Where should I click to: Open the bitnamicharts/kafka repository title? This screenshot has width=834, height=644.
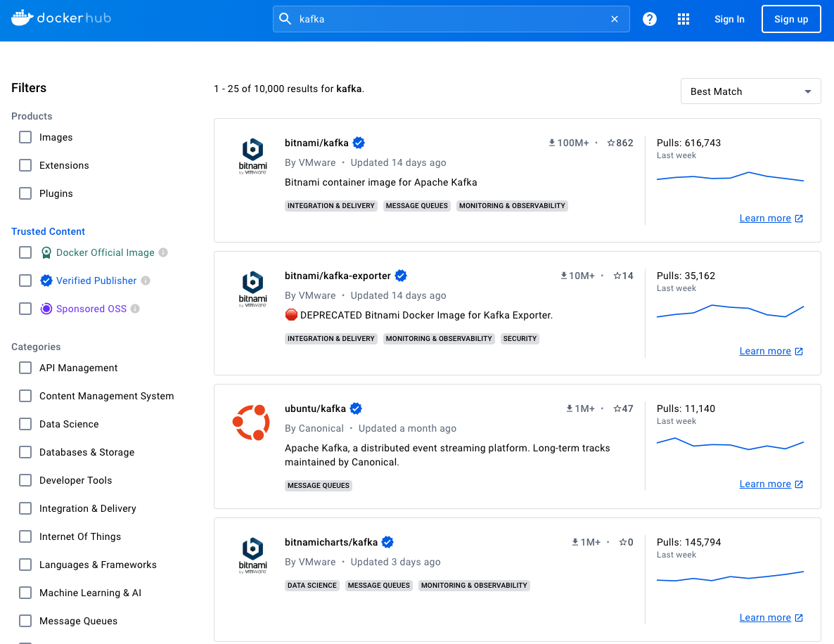coord(331,542)
